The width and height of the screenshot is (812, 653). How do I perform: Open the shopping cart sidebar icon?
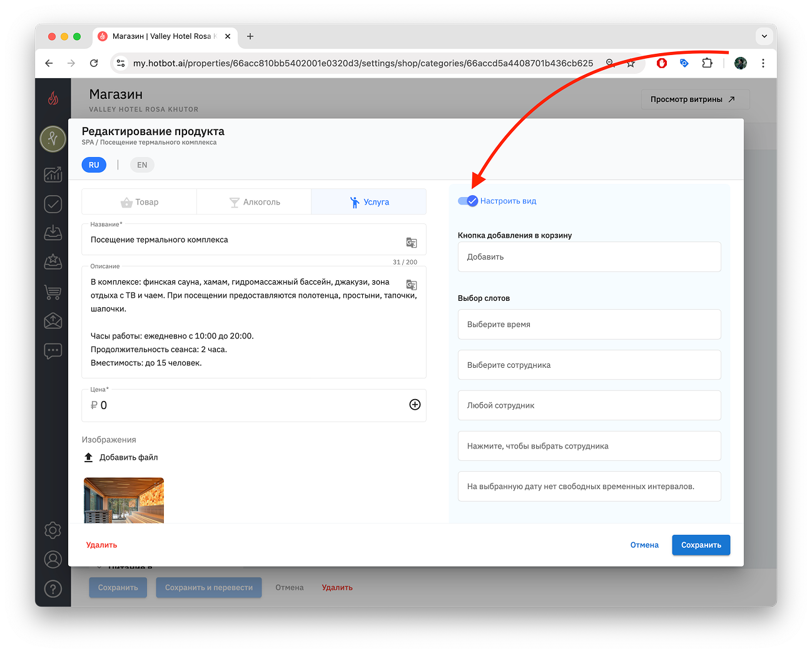[x=53, y=291]
